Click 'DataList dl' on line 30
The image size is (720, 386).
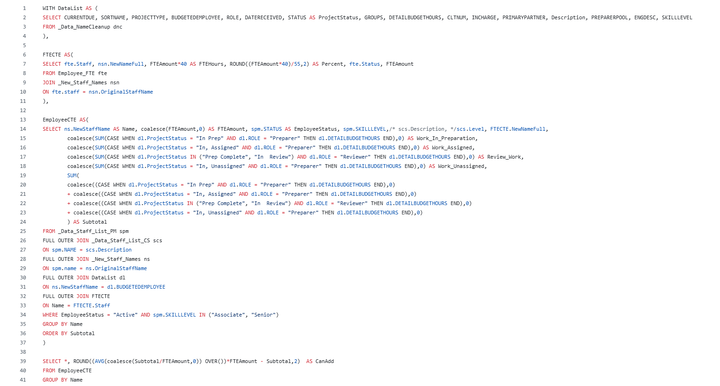click(x=108, y=277)
